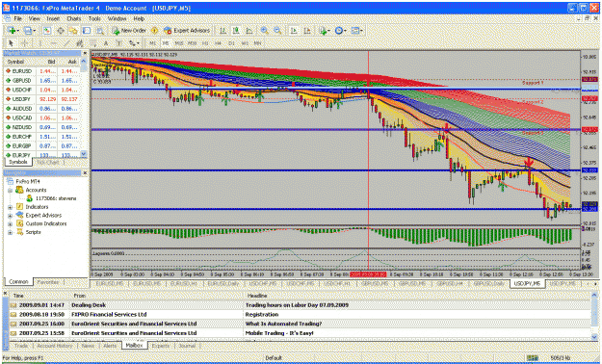Select the crosshair tool
The height and width of the screenshot is (364, 602).
(25, 43)
